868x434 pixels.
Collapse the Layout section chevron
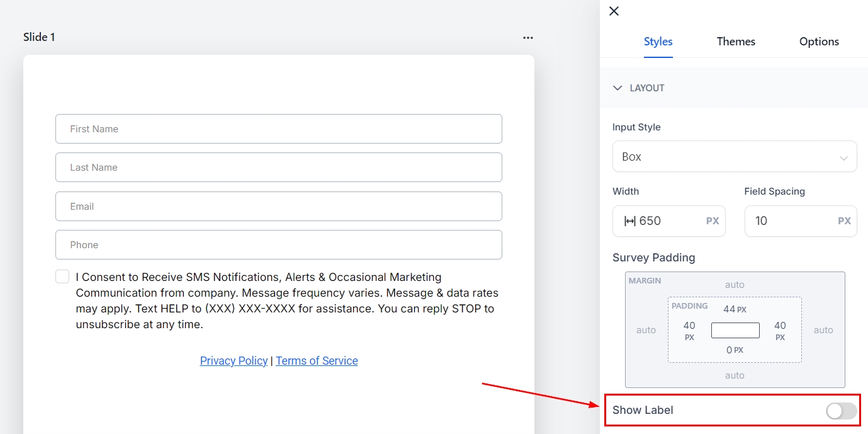tap(617, 88)
